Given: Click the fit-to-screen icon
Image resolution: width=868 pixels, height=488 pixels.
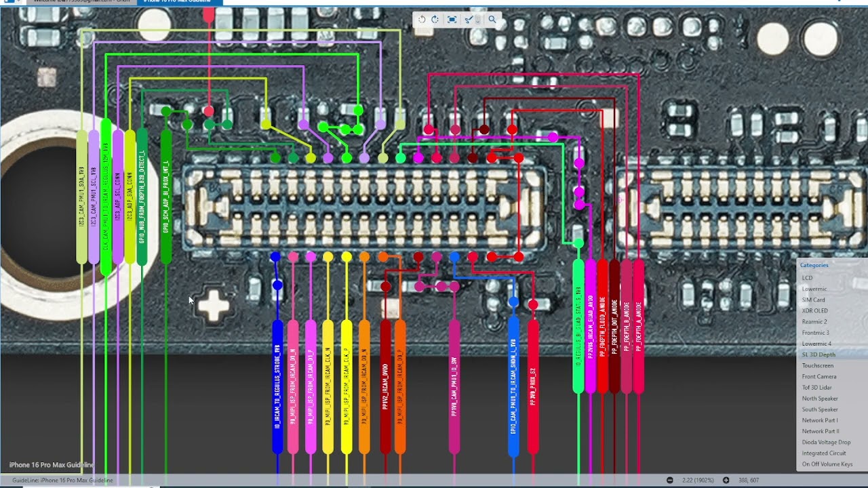Looking at the screenshot, I should 452,20.
